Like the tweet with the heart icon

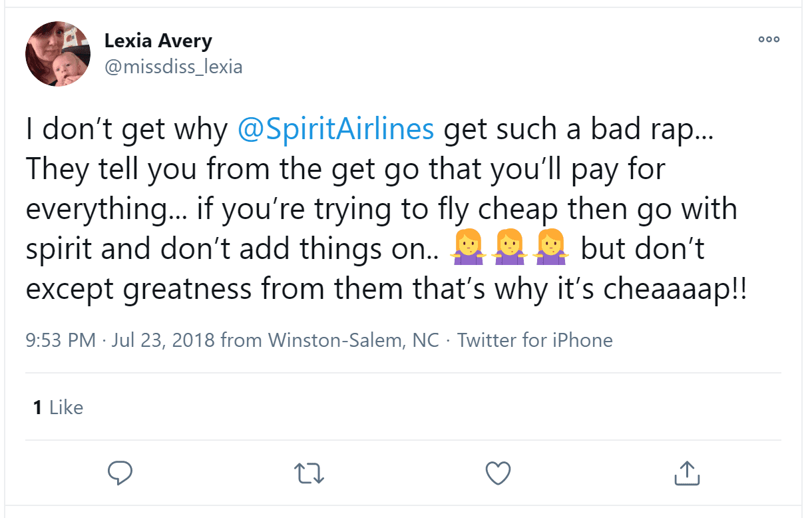(x=497, y=473)
